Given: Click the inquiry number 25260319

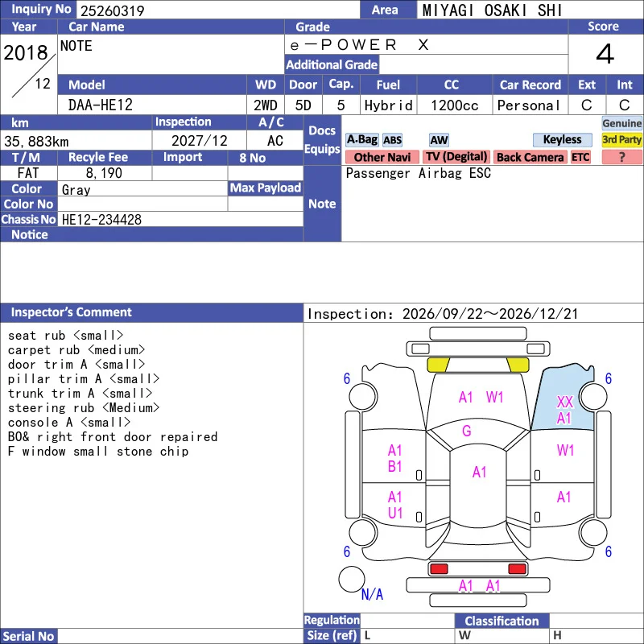Looking at the screenshot, I should click(x=113, y=10).
